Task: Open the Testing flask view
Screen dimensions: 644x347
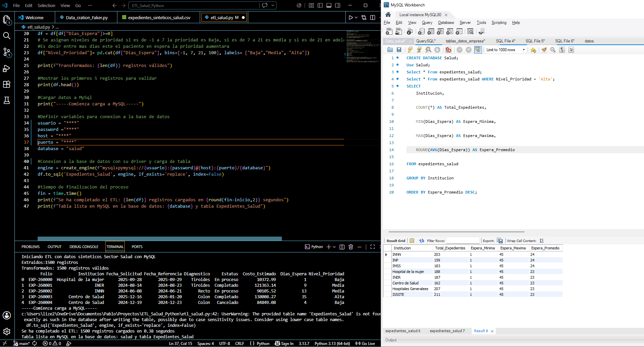Action: [7, 100]
